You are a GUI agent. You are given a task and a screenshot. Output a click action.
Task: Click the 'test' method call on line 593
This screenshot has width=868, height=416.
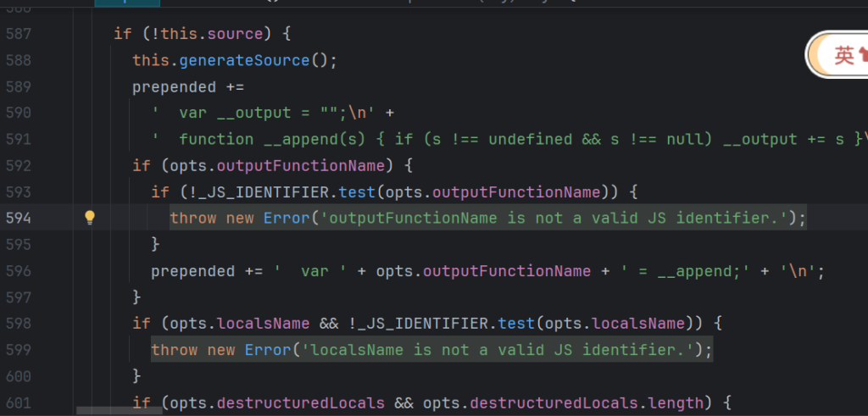pos(357,192)
